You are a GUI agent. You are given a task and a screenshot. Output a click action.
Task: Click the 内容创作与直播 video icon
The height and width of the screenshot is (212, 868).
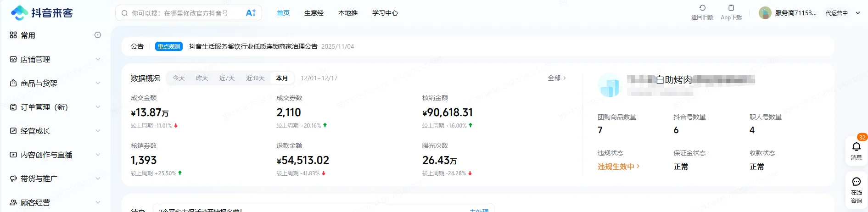pyautogui.click(x=13, y=155)
